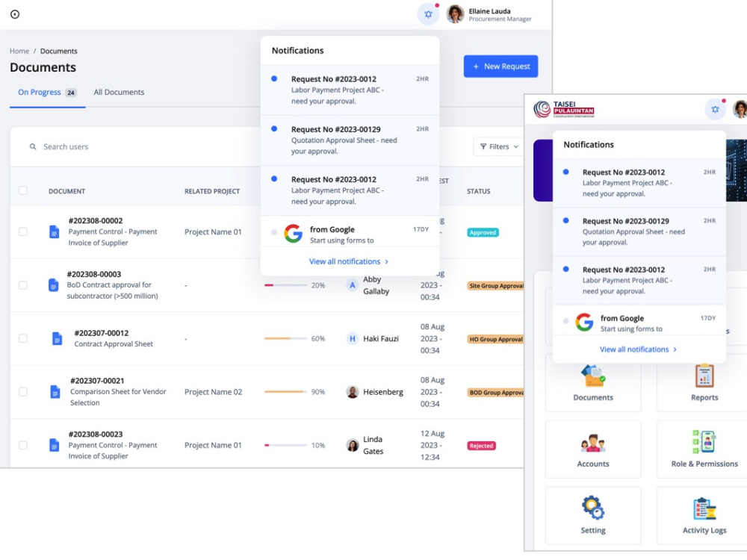
Task: Click 20% progress bar for Abby Gallaby row
Action: point(286,285)
